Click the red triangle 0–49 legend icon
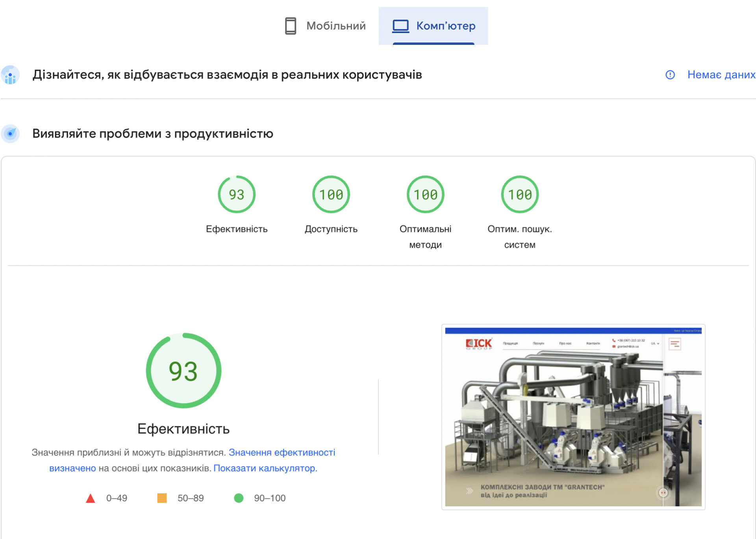Screen dimensions: 756x539 pos(91,498)
